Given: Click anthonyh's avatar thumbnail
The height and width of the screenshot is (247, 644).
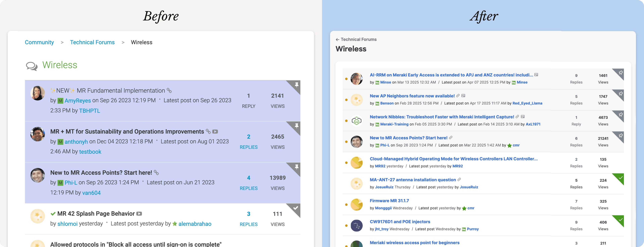Looking at the screenshot, I should click(x=38, y=134).
